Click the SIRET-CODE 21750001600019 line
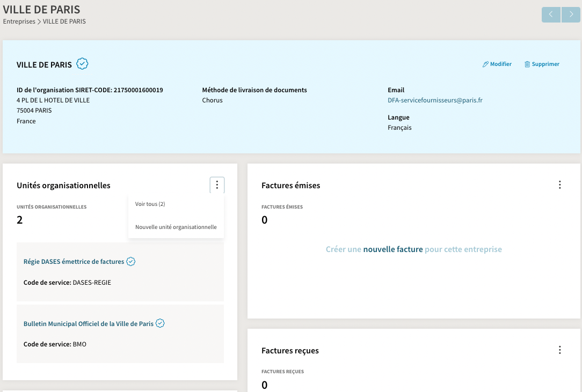The image size is (582, 392). pyautogui.click(x=90, y=90)
